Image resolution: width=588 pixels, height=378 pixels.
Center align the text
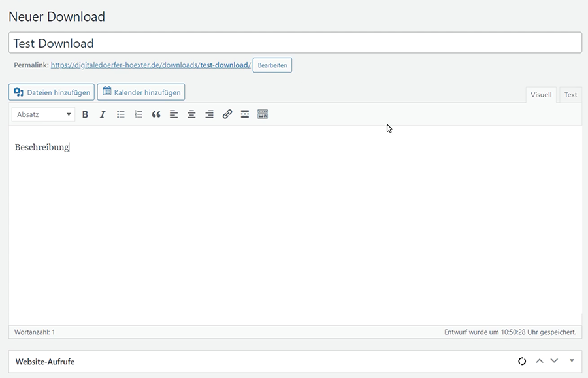(x=191, y=114)
